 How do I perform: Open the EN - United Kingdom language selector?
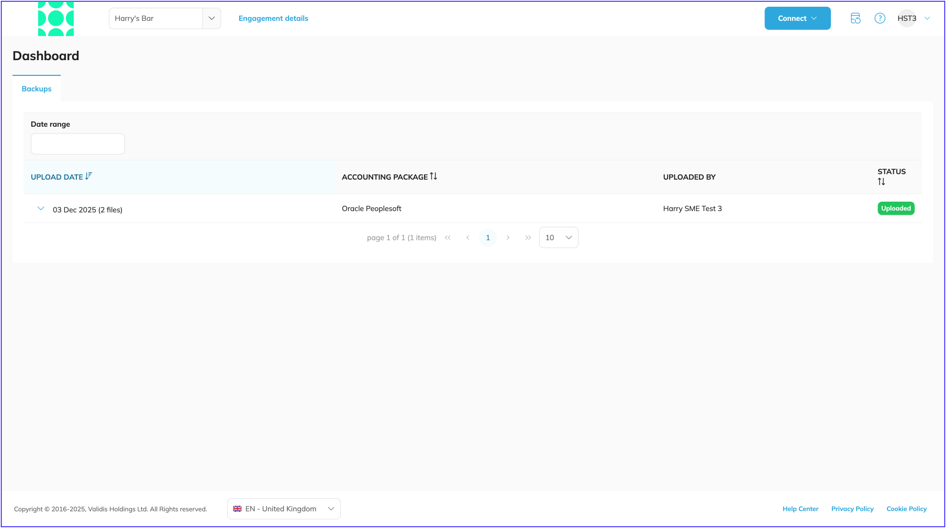tap(284, 509)
